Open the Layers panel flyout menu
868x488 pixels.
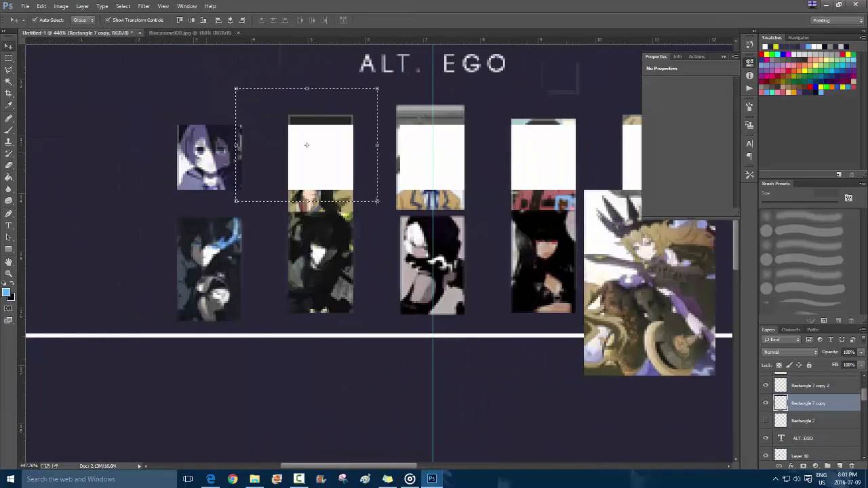tap(863, 329)
